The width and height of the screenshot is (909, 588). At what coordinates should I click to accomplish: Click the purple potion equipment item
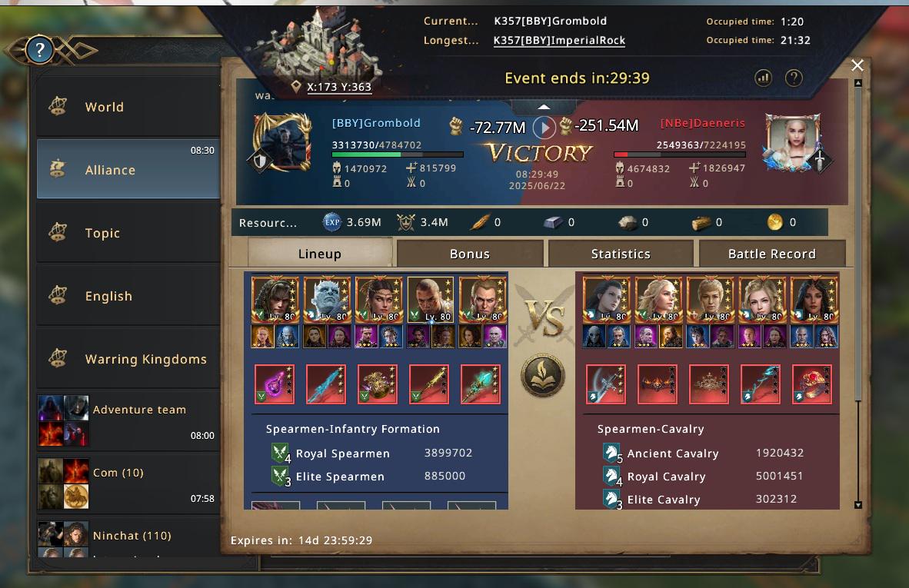click(275, 384)
